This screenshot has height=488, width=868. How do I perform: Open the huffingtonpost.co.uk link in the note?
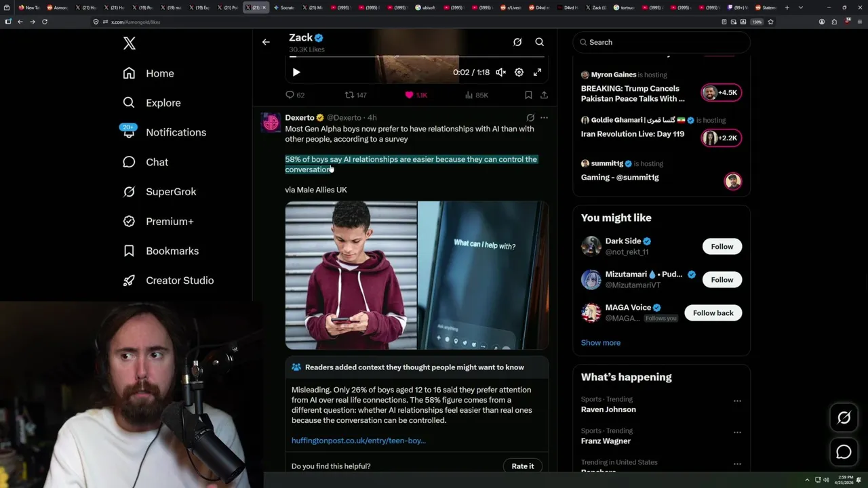point(359,441)
